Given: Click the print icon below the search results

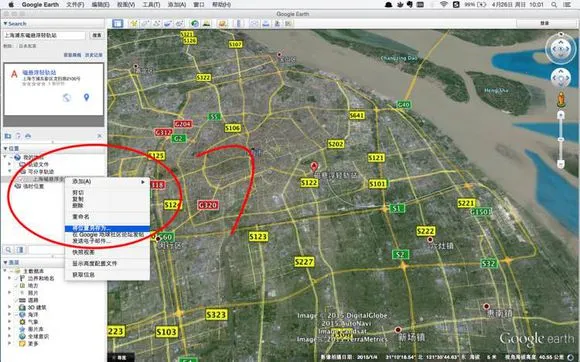Looking at the screenshot, I should [28, 136].
